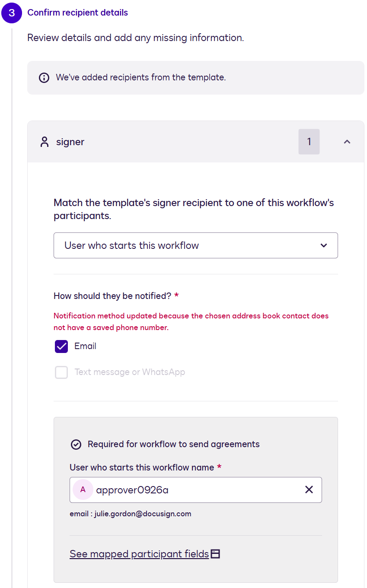Click the 'Review details and add any missing information' text
367x588 pixels.
[136, 38]
